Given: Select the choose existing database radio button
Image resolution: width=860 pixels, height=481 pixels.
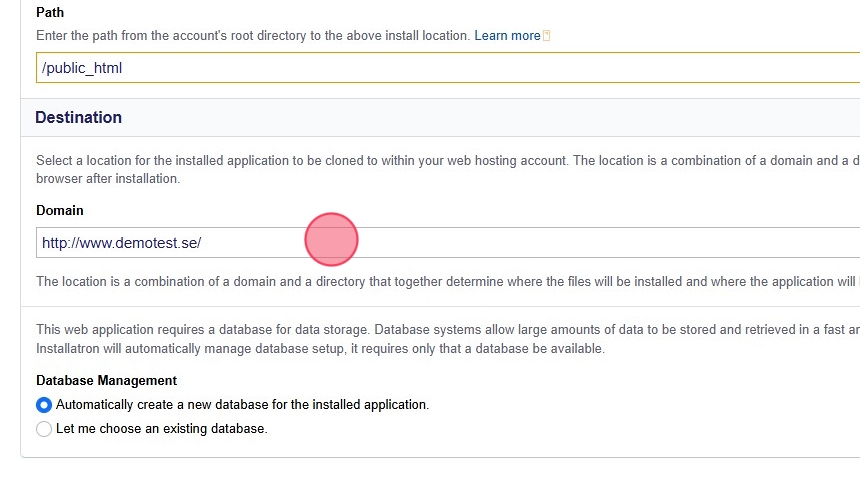Looking at the screenshot, I should (x=44, y=429).
